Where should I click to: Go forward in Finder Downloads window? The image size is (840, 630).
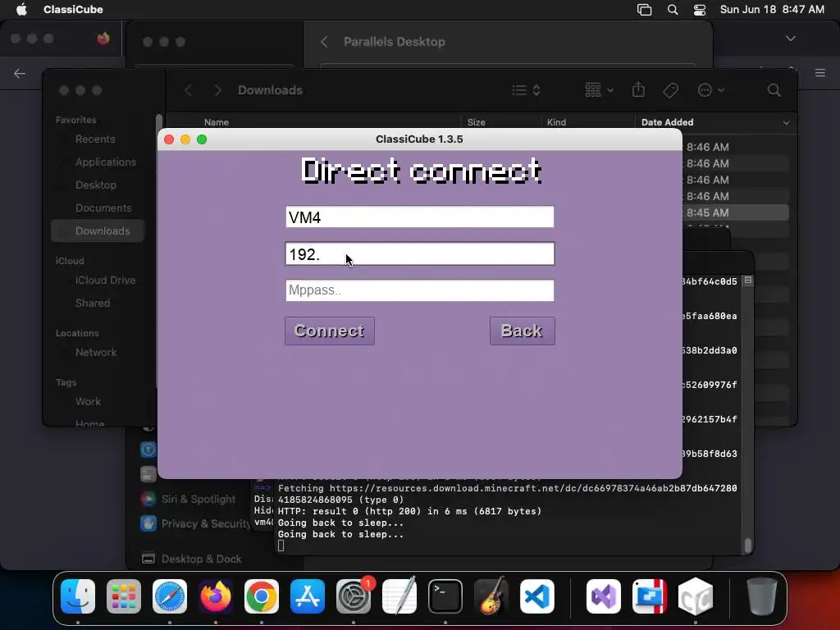(x=217, y=90)
